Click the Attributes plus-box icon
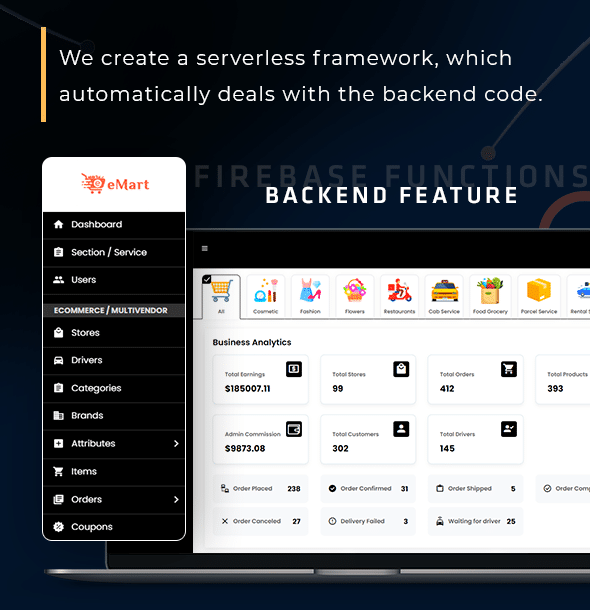The width and height of the screenshot is (590, 610). point(58,443)
